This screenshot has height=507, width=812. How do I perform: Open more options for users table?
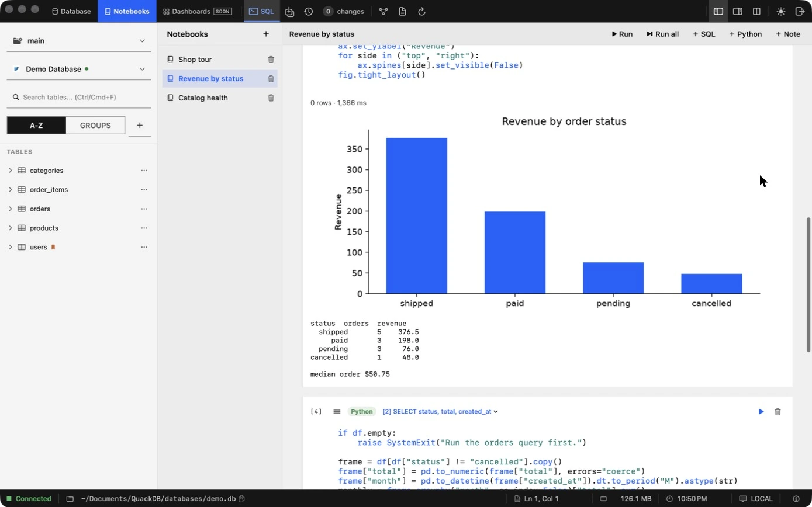[x=144, y=248]
